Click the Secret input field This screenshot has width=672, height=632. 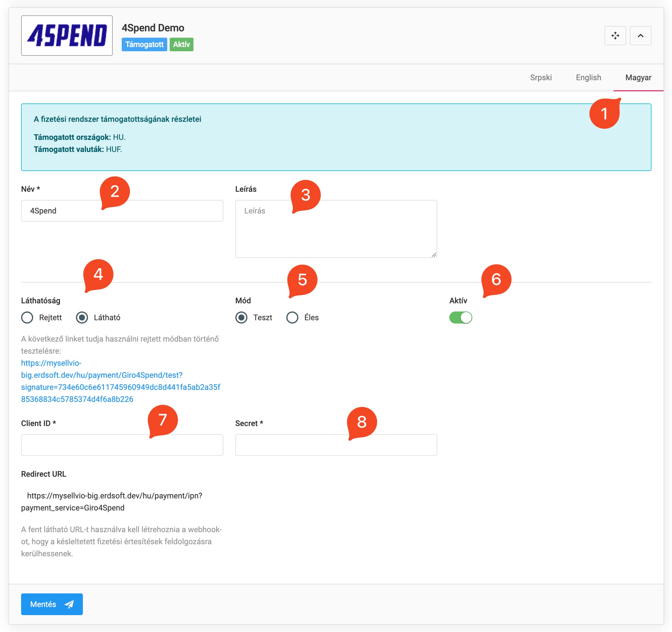pos(336,445)
